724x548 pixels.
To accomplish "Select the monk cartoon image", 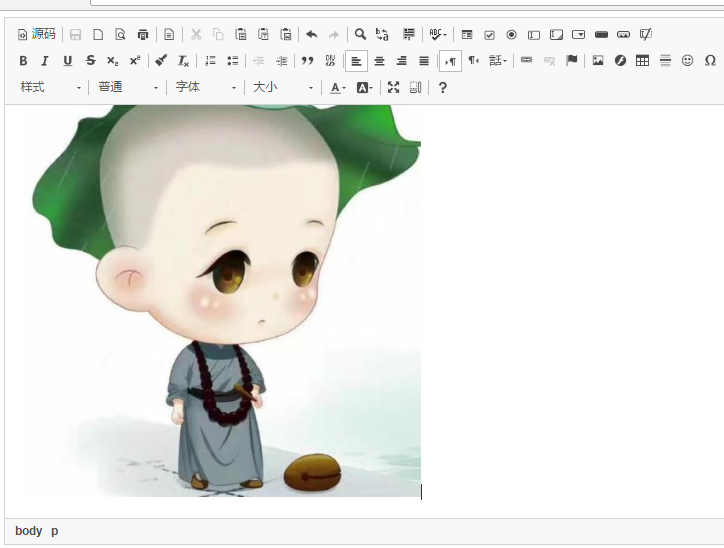I will tap(220, 301).
